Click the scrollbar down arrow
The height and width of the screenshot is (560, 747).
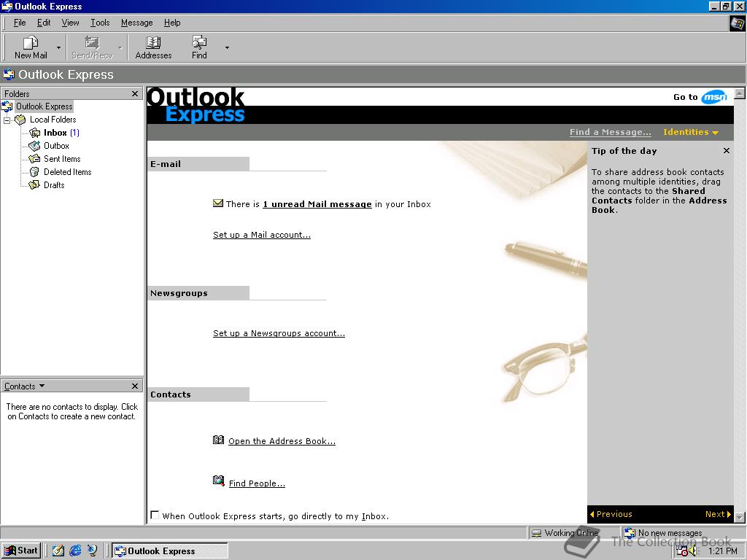[740, 517]
